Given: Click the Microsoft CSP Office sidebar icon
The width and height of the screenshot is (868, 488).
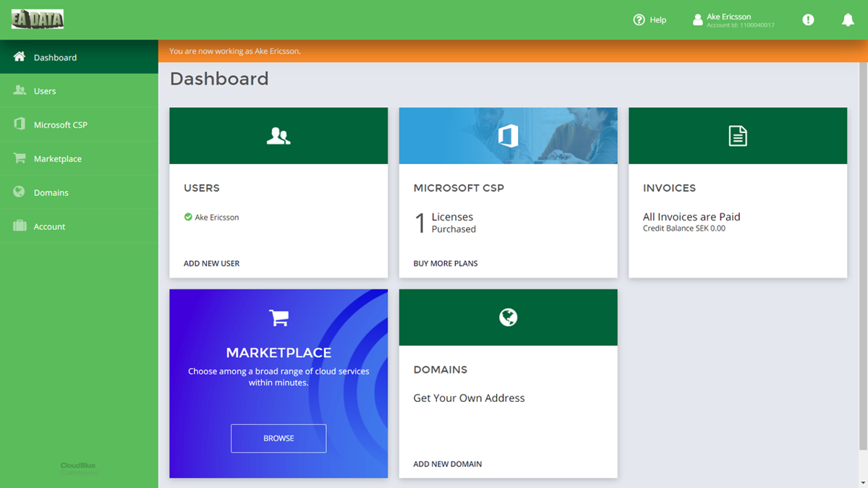Looking at the screenshot, I should tap(20, 124).
